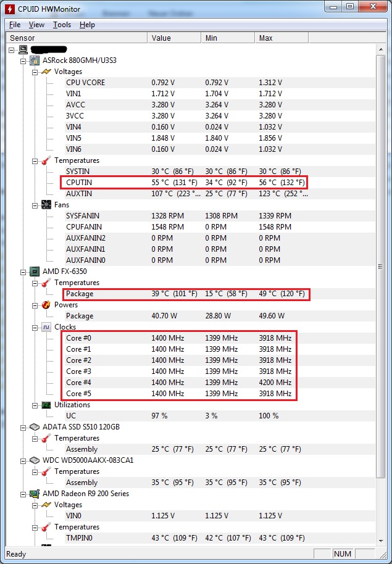Collapse the Clocks group
This screenshot has height=564, width=392.
[x=35, y=328]
